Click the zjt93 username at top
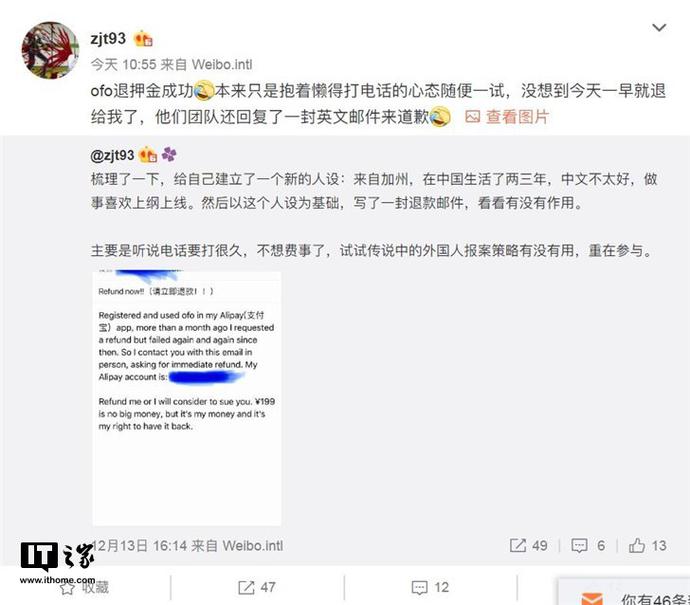 pyautogui.click(x=108, y=39)
